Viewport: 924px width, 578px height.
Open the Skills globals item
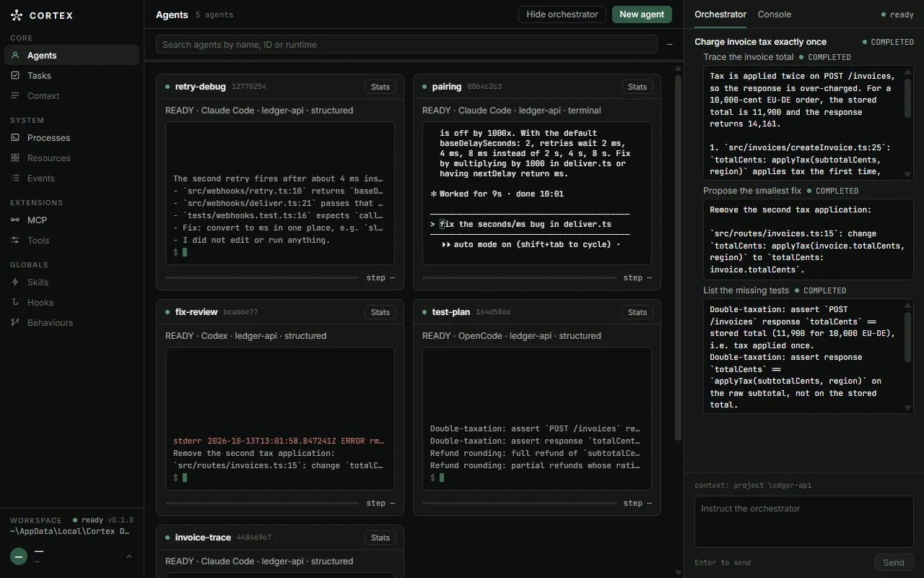click(x=71, y=282)
